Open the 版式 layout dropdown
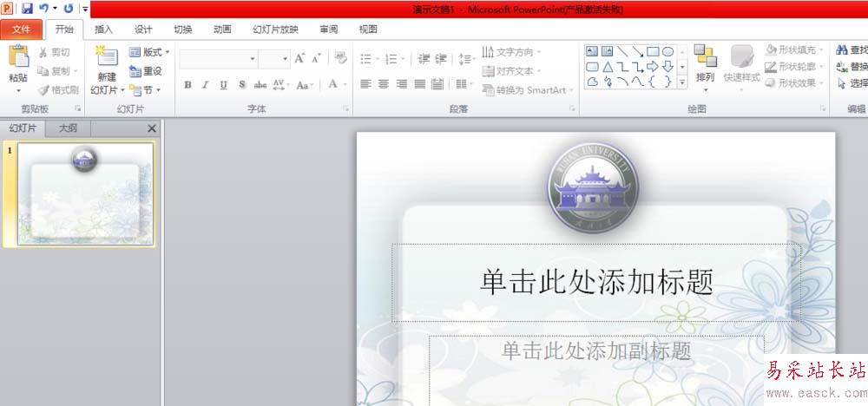 pyautogui.click(x=149, y=52)
